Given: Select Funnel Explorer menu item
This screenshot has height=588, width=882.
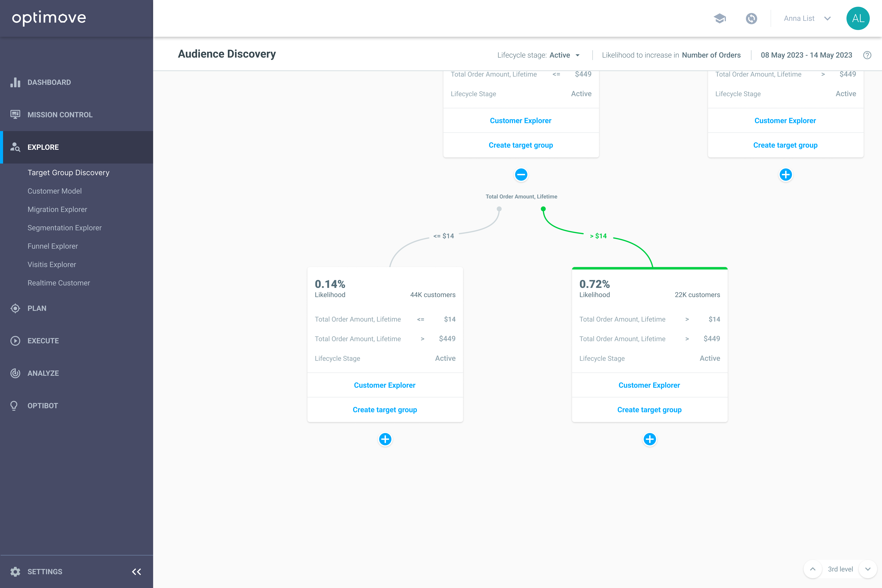Looking at the screenshot, I should click(53, 246).
